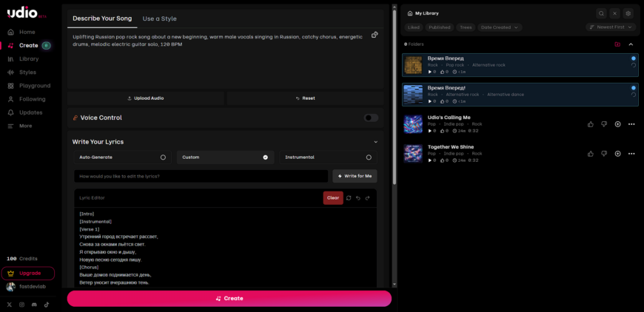Toggle the Voice Control switch

click(x=371, y=118)
